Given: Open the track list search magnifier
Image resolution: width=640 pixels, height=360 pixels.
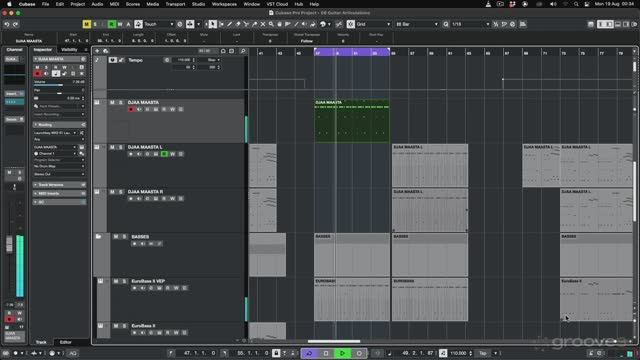Looking at the screenshot, I should [243, 51].
